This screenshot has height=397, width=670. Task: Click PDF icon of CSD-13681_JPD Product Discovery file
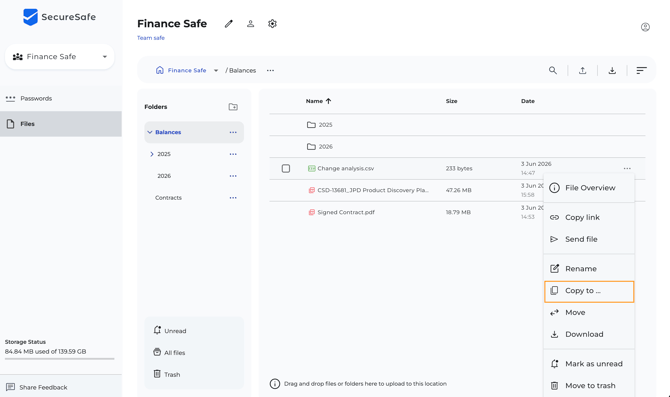[x=311, y=190]
